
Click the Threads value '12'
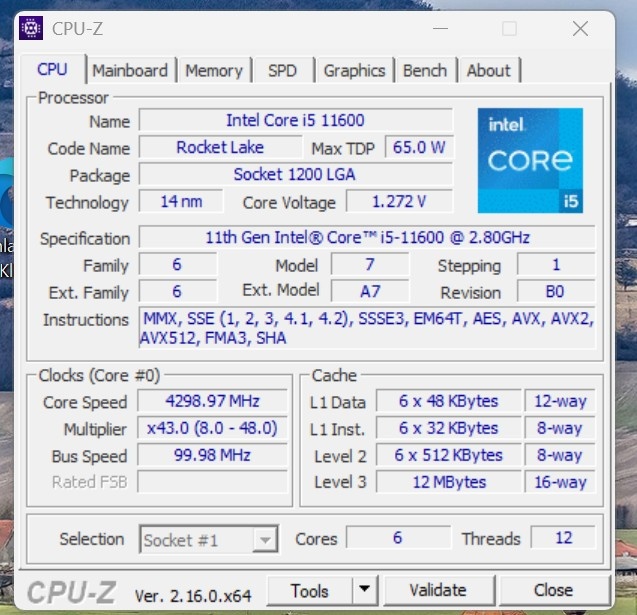563,537
